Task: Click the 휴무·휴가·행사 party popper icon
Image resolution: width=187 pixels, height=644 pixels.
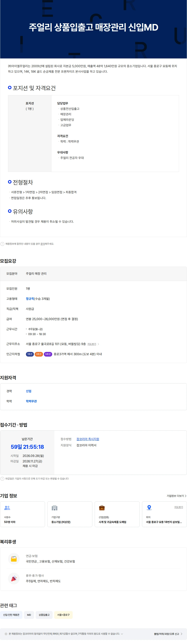Action: pyautogui.click(x=14, y=579)
